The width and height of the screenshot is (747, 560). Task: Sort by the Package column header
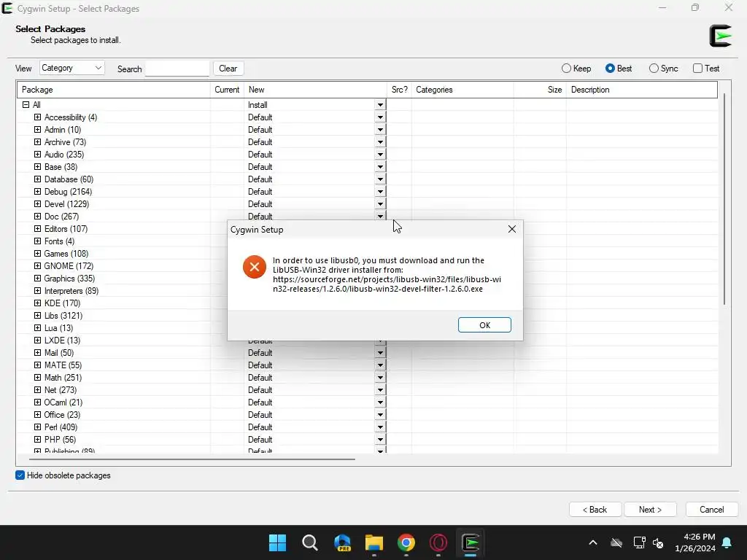(x=114, y=90)
